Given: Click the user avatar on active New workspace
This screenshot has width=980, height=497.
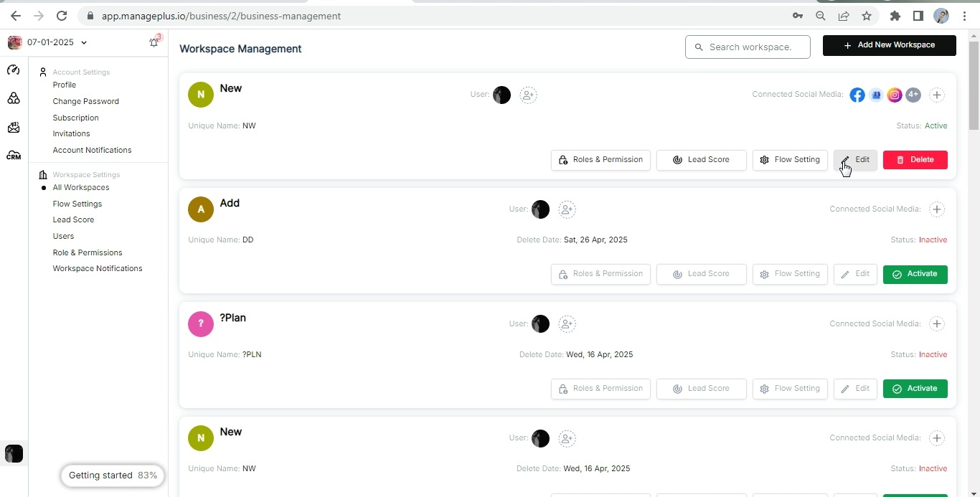Looking at the screenshot, I should [501, 95].
